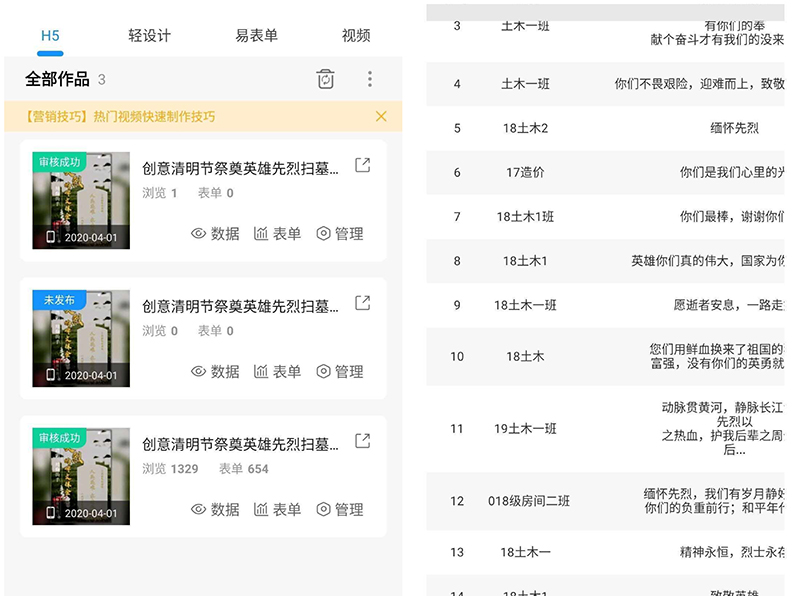Switch to the 易表单 tab
The image size is (800, 596).
256,35
